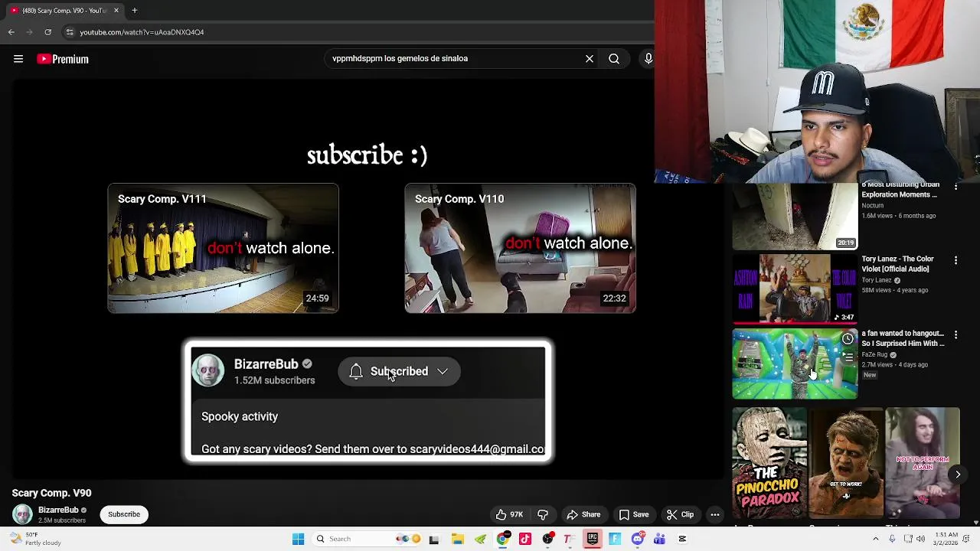Start voice search with microphone

[648, 58]
